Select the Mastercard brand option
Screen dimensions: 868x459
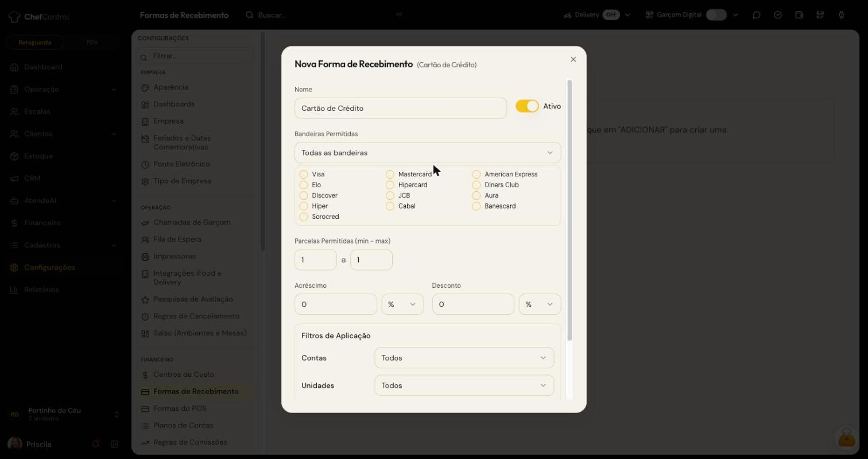click(x=390, y=174)
